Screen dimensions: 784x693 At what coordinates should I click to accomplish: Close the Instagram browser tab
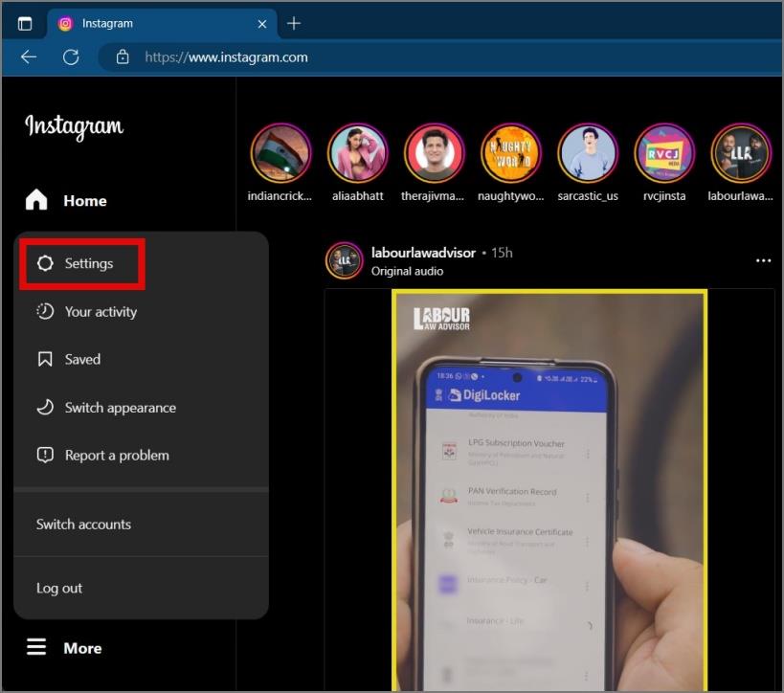pyautogui.click(x=262, y=24)
